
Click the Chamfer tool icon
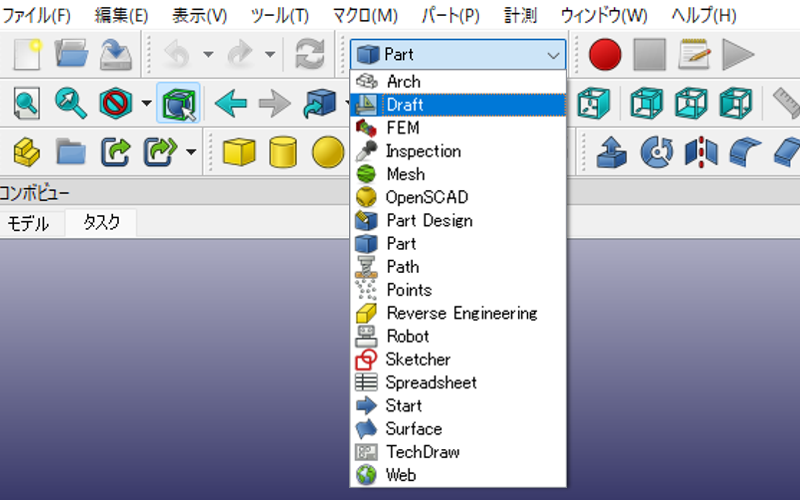coord(787,152)
